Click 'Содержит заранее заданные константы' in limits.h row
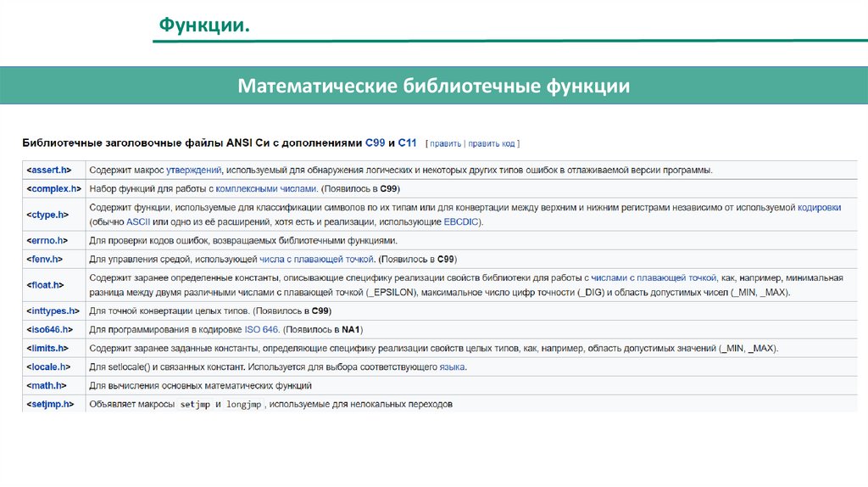The width and height of the screenshot is (868, 487). tap(174, 349)
